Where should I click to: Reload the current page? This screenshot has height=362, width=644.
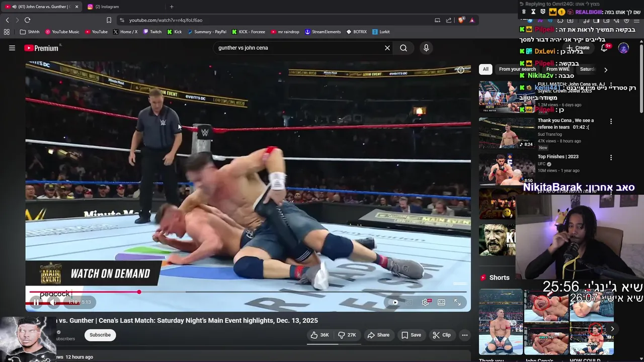27,20
